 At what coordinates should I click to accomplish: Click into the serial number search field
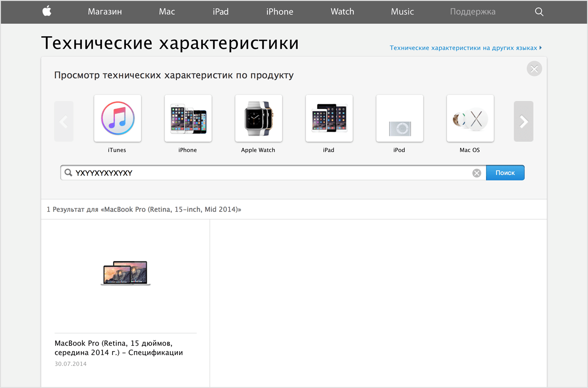273,173
